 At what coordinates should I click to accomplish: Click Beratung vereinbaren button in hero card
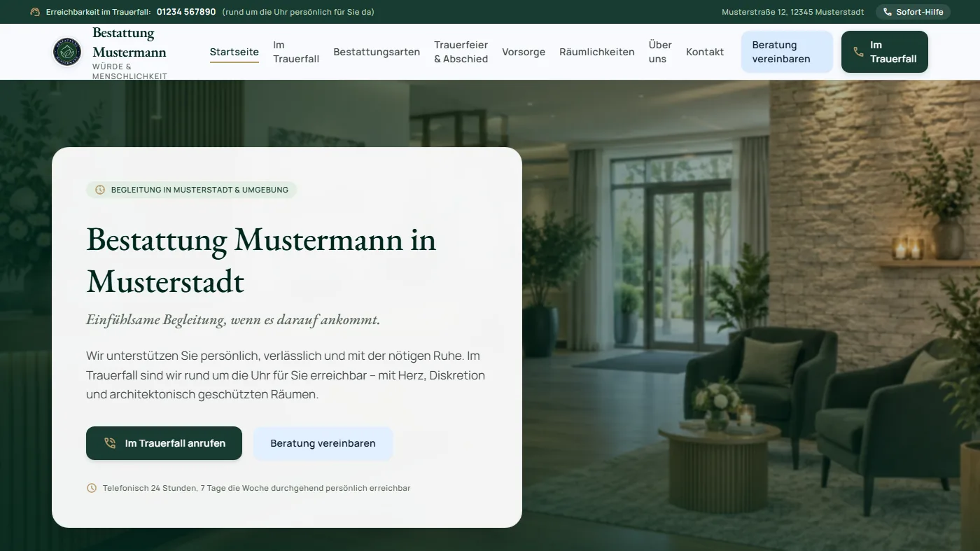pos(323,443)
